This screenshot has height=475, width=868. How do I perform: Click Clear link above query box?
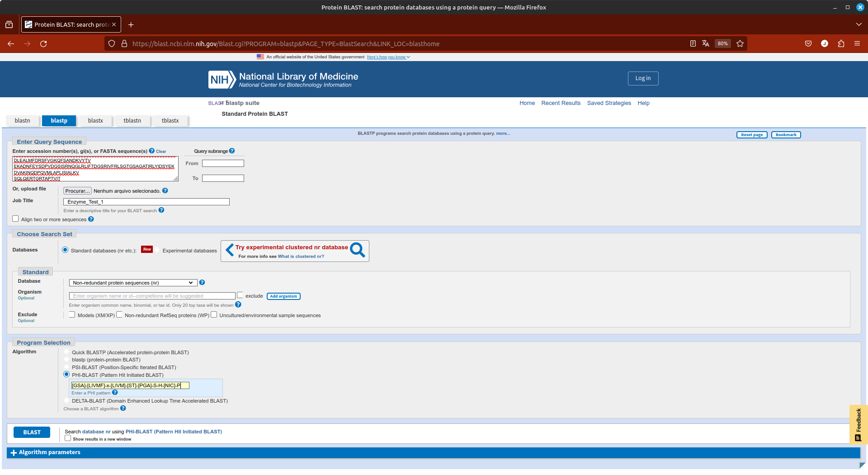[x=161, y=152]
